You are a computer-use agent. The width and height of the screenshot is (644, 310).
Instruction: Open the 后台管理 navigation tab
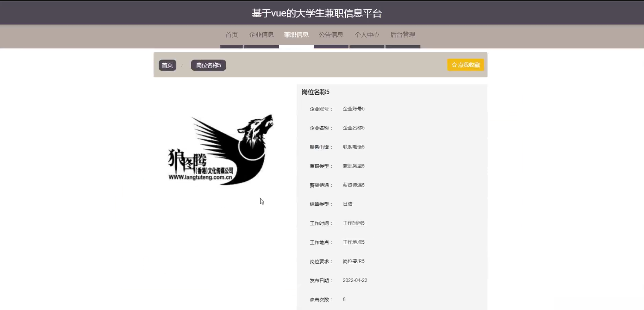[x=403, y=35]
